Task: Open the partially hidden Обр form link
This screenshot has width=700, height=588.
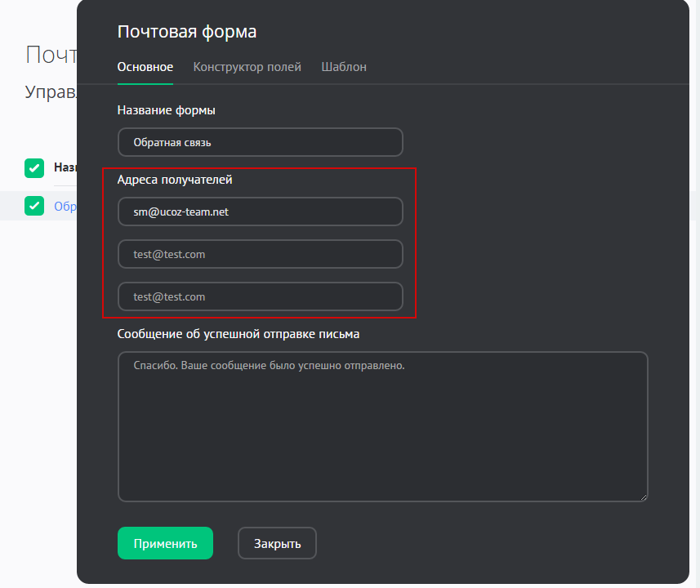Action: coord(65,207)
